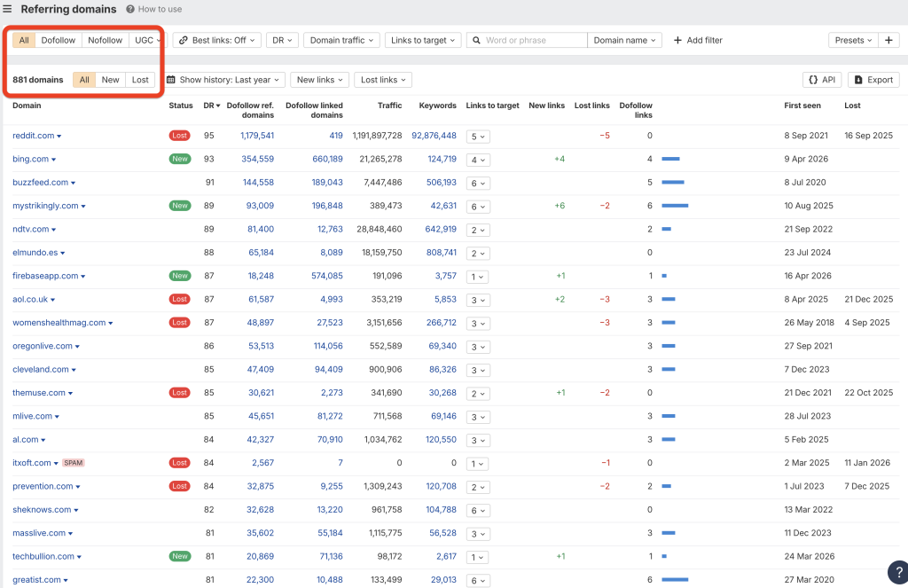This screenshot has height=588, width=908.
Task: Show All domains tab under 881 domains
Action: pos(84,79)
